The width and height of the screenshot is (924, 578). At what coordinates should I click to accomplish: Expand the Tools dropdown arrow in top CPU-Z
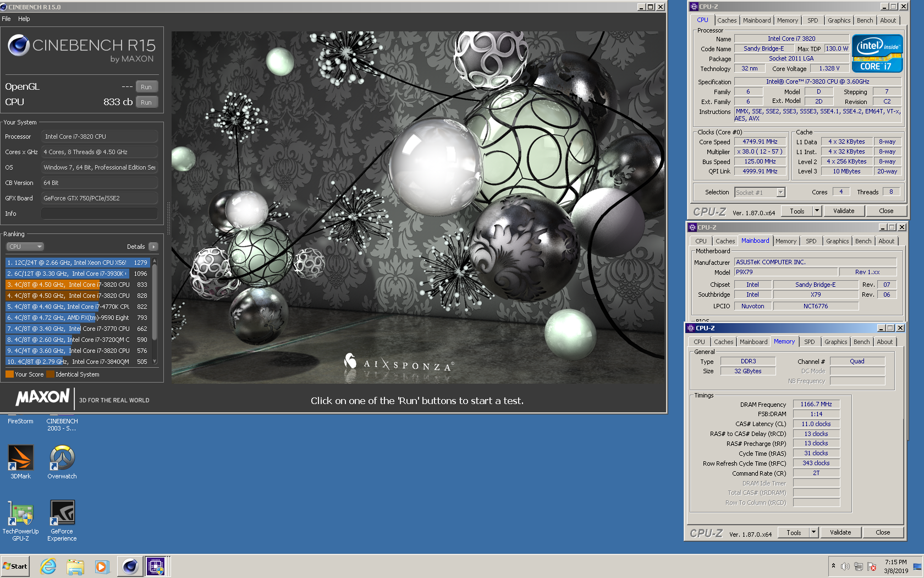coord(817,211)
